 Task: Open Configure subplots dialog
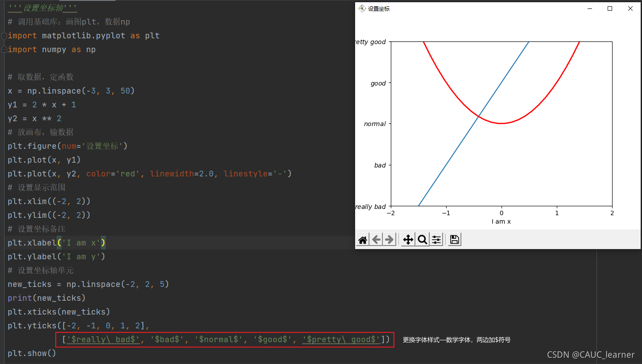click(x=436, y=240)
